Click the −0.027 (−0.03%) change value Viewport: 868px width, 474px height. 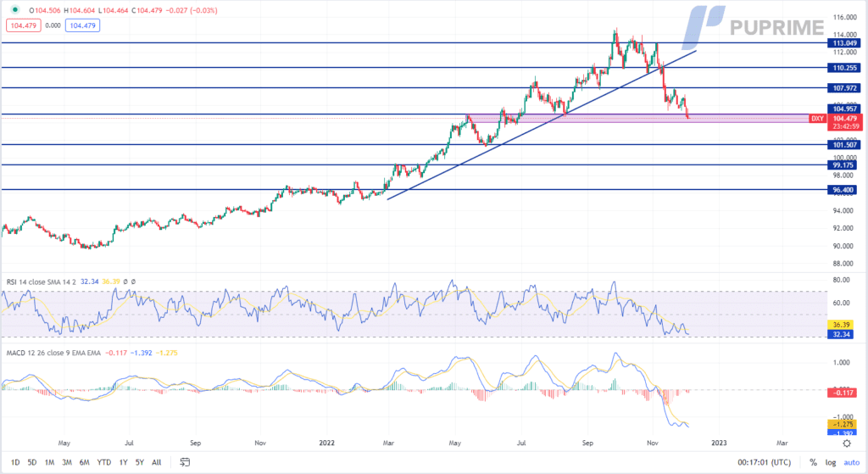191,10
